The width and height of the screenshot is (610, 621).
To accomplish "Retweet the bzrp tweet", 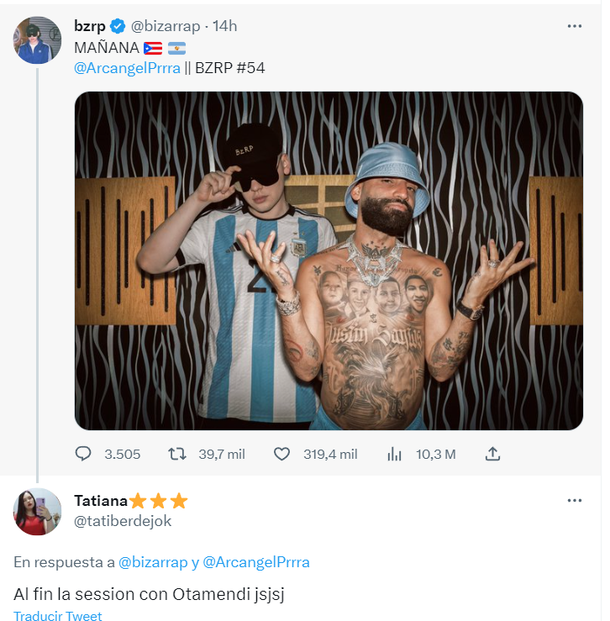I will (x=177, y=454).
